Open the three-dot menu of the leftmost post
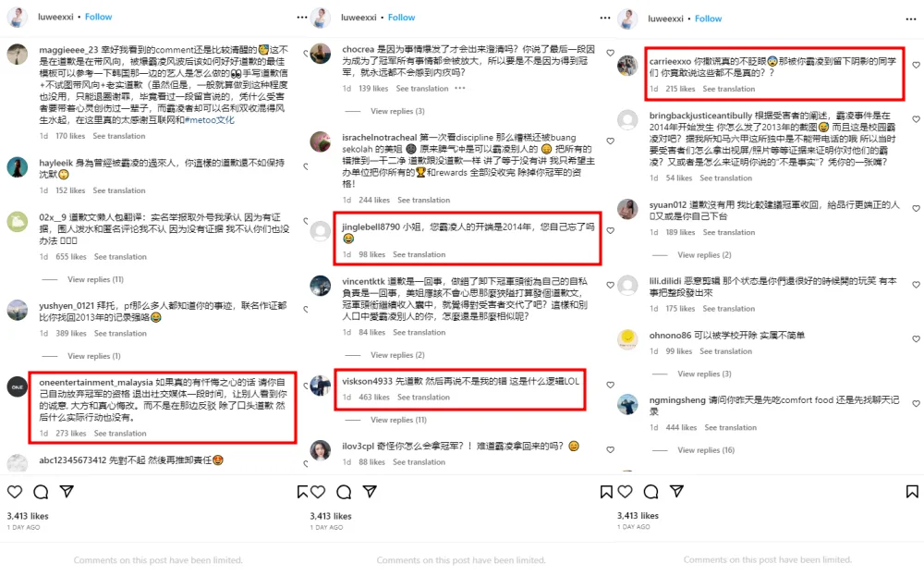Image resolution: width=924 pixels, height=576 pixels. pyautogui.click(x=302, y=18)
